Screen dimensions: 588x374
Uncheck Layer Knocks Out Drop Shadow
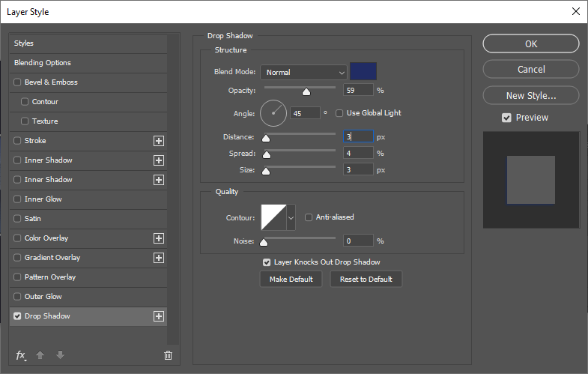(x=267, y=262)
